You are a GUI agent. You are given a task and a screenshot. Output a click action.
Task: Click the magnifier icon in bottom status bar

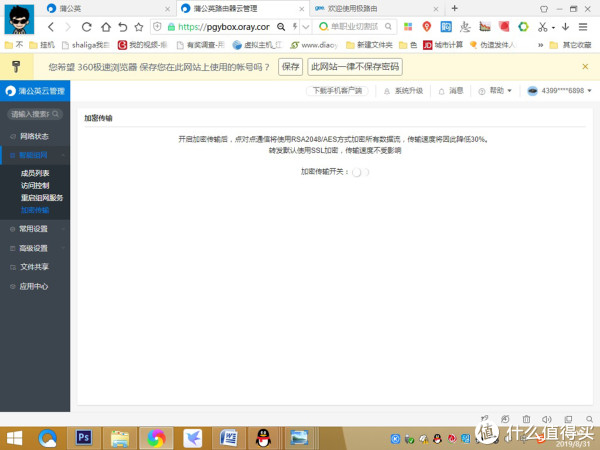click(590, 419)
